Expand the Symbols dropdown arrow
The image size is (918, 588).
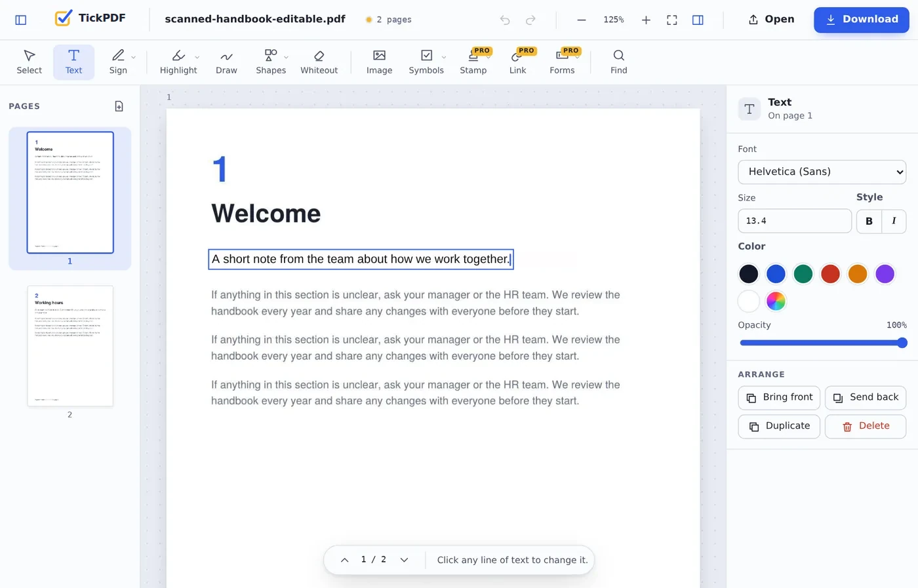point(444,57)
